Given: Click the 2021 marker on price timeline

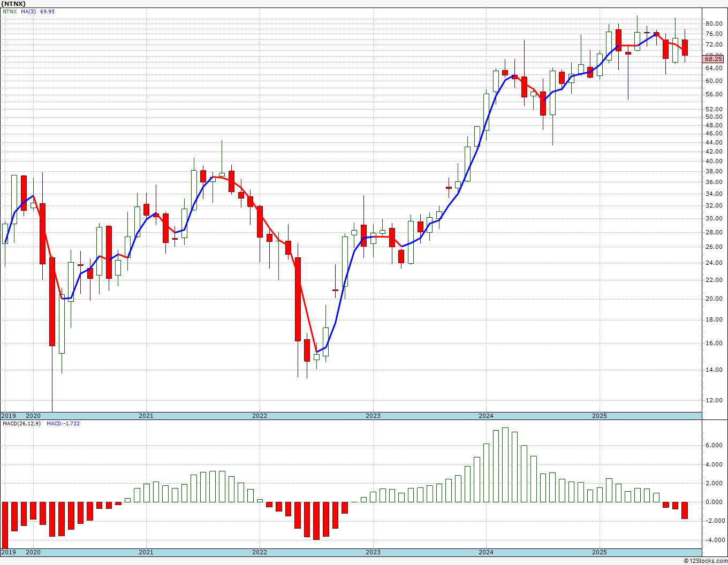Looking at the screenshot, I should (x=146, y=416).
